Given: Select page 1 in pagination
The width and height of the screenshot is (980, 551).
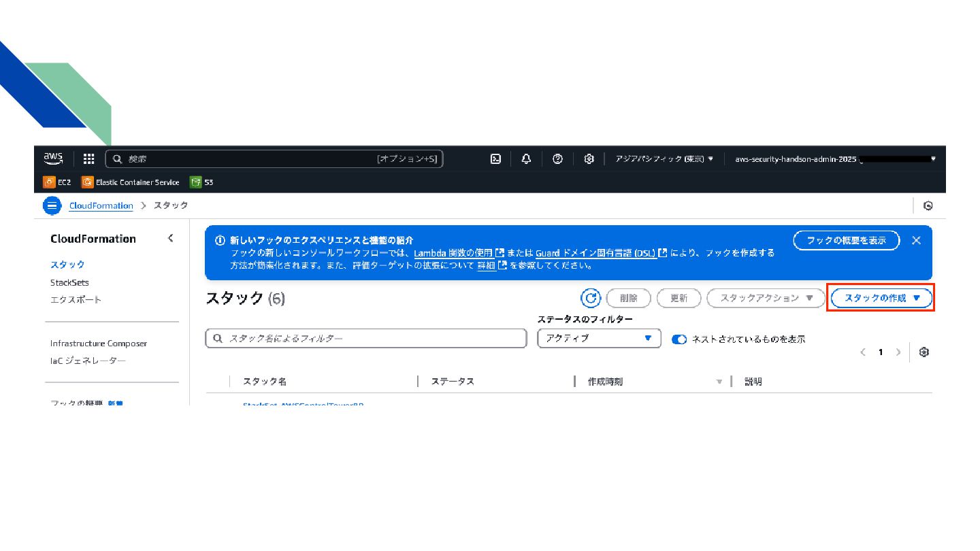Looking at the screenshot, I should (x=881, y=352).
